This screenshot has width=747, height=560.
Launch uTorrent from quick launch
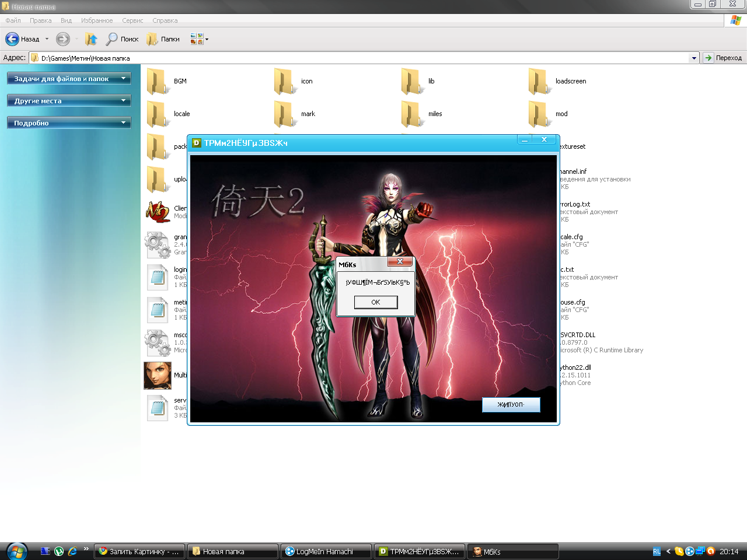point(59,551)
